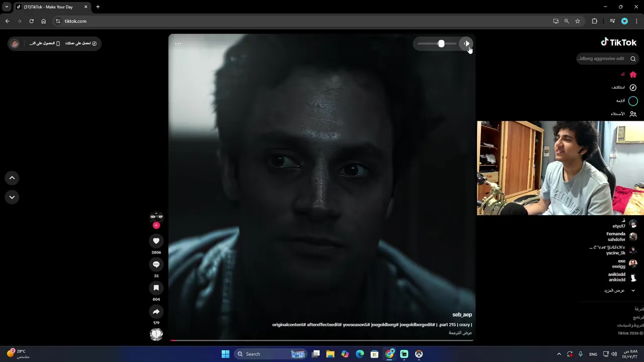Click the install app icon in address bar
The image size is (644, 362).
555,21
